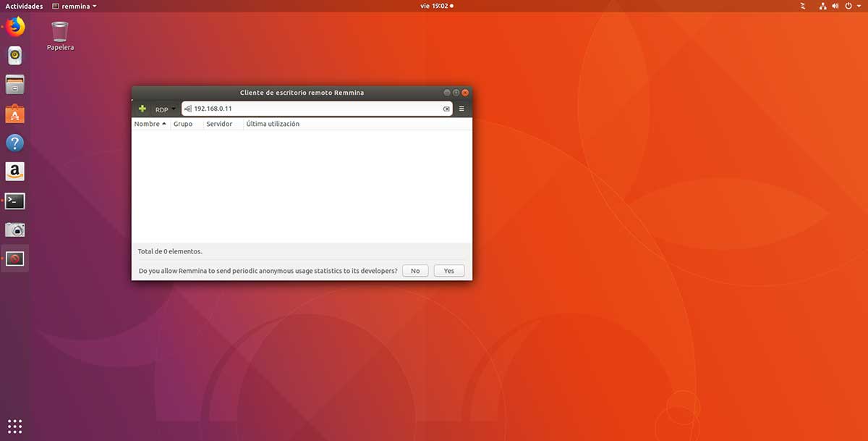This screenshot has height=441, width=868.
Task: Allow usage statistics with Yes
Action: [449, 271]
